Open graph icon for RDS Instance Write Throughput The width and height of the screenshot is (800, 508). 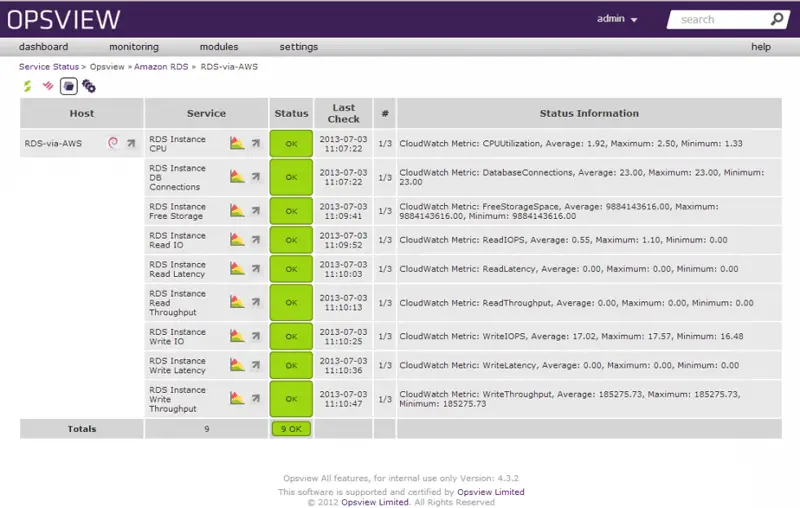coord(237,398)
